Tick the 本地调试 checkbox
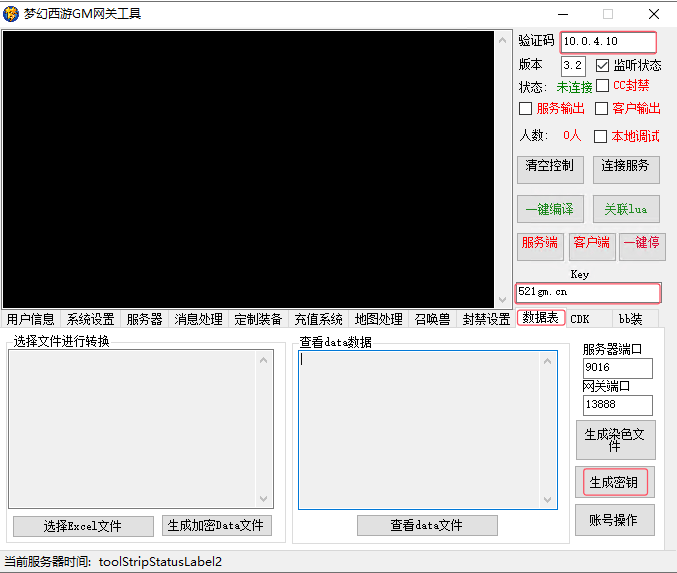Image resolution: width=677 pixels, height=573 pixels. (601, 136)
